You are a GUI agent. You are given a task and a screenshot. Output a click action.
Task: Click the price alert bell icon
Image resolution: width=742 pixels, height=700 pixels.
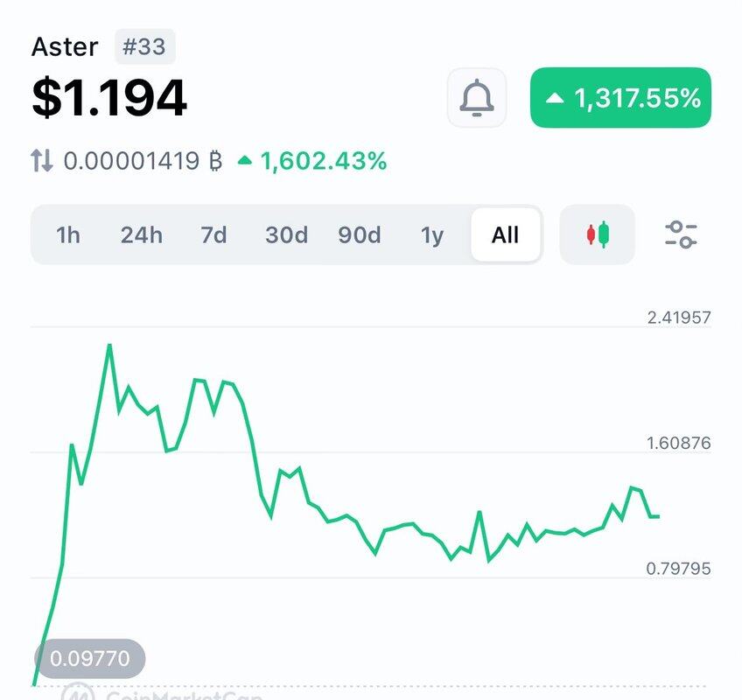click(x=477, y=97)
